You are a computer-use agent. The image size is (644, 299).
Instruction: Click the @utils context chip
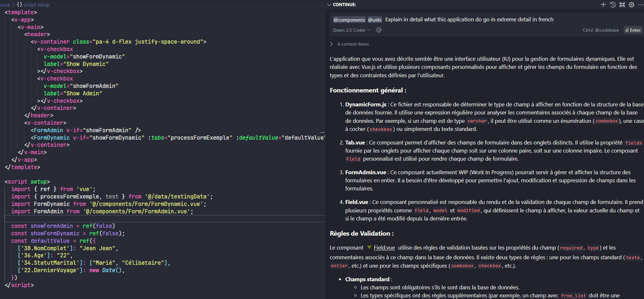[x=375, y=20]
